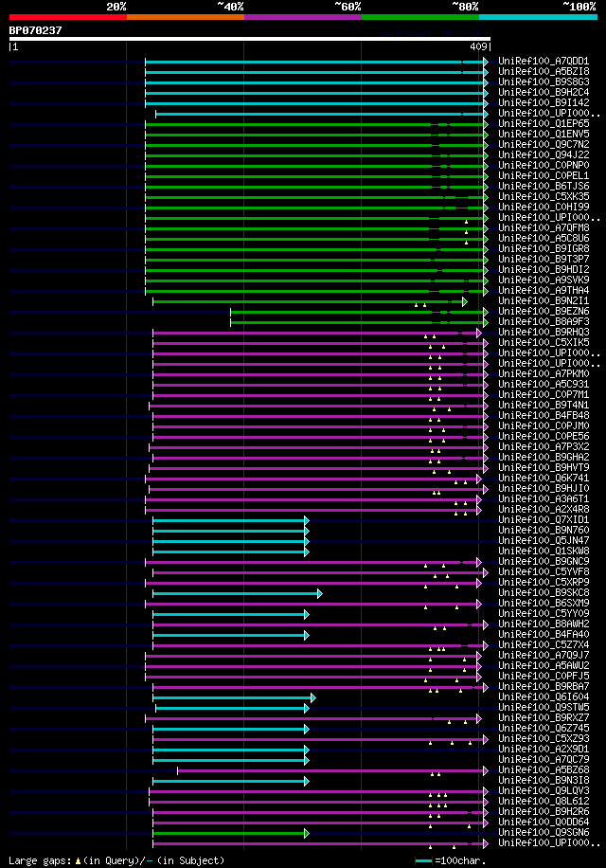Click the cyan alignment bar of UniRef100_B9SKC8
The width and height of the screenshot is (606, 868).
click(x=238, y=593)
